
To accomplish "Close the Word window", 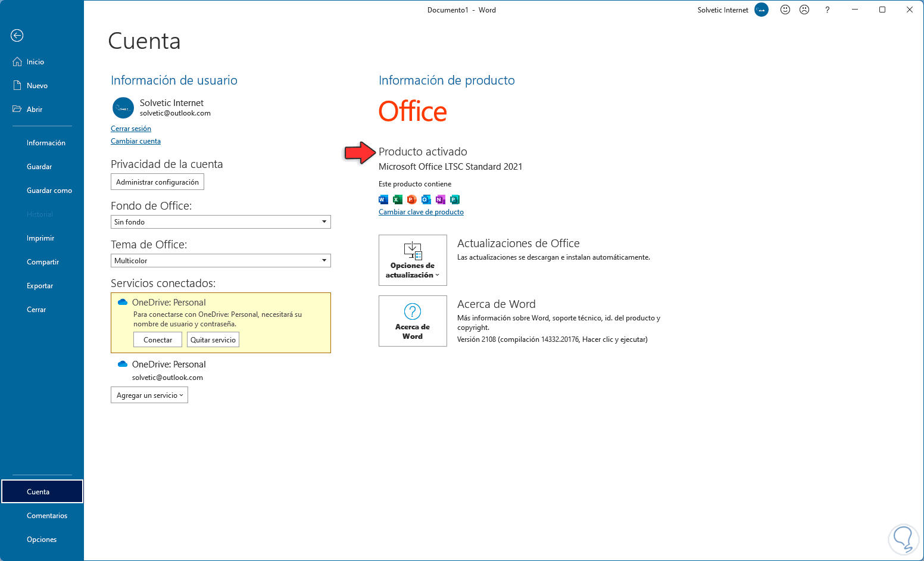I will [x=910, y=10].
